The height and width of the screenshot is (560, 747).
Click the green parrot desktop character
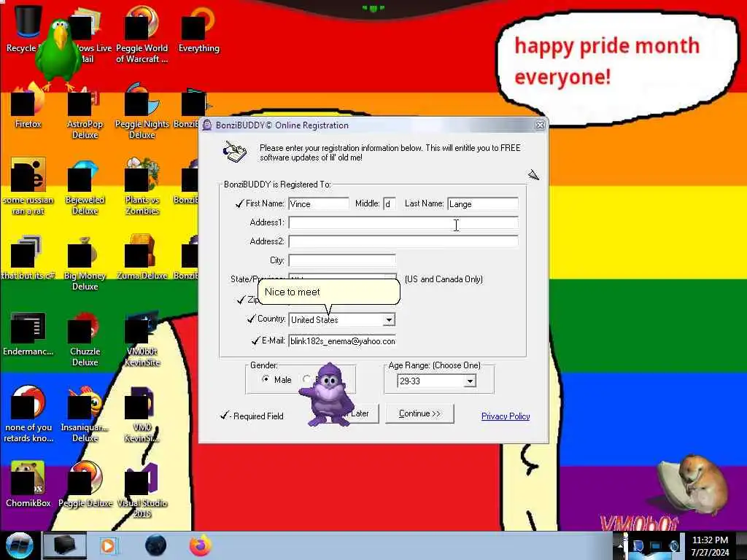pyautogui.click(x=60, y=53)
